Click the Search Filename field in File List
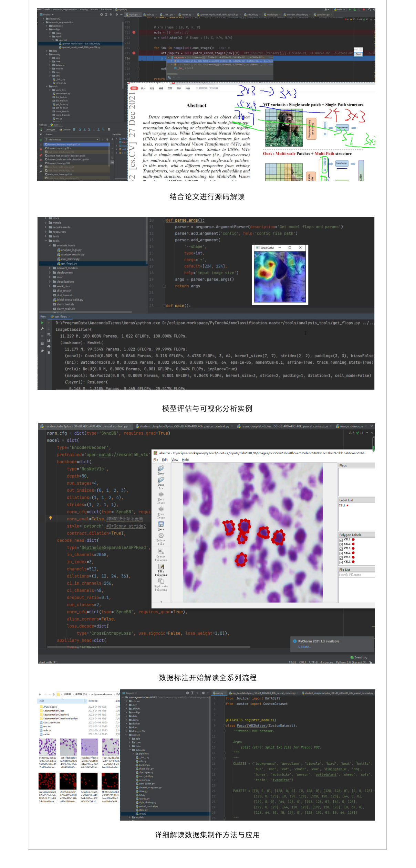This screenshot has height=868, width=416. [x=356, y=575]
